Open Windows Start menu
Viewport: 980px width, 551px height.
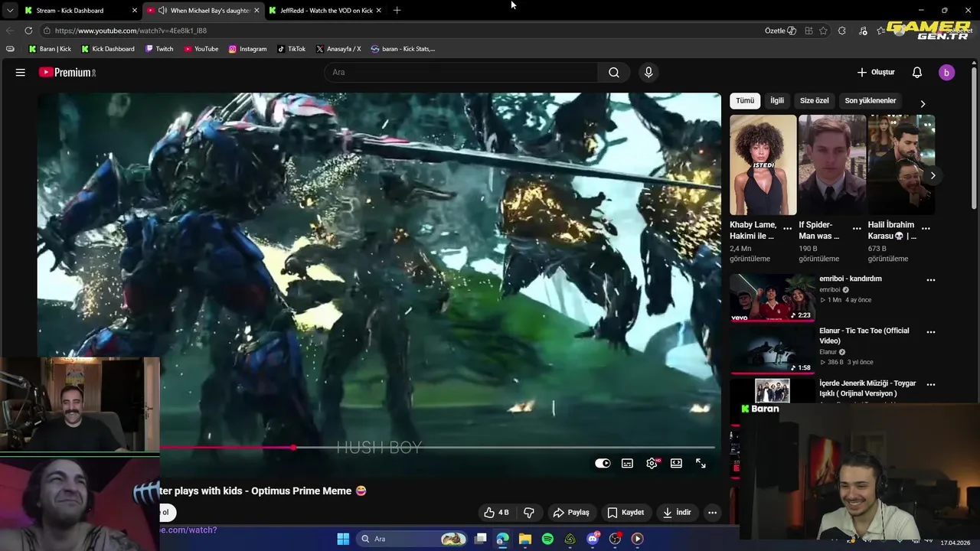tap(343, 539)
